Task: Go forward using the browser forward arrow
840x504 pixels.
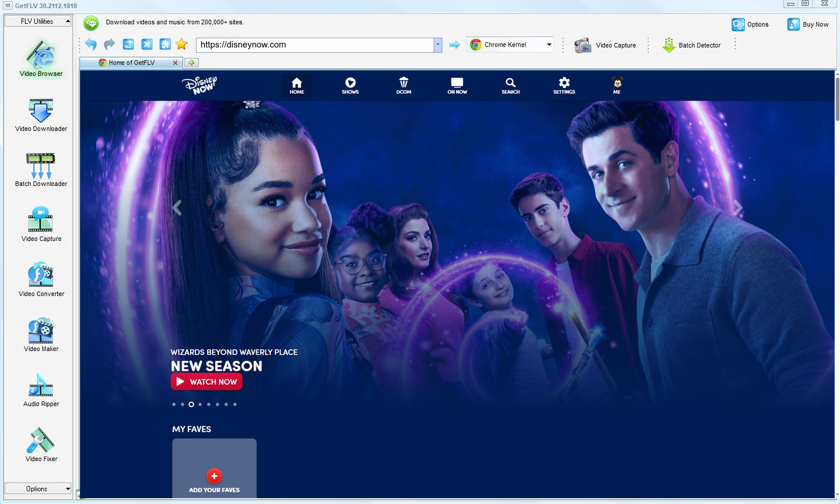Action: pyautogui.click(x=110, y=45)
